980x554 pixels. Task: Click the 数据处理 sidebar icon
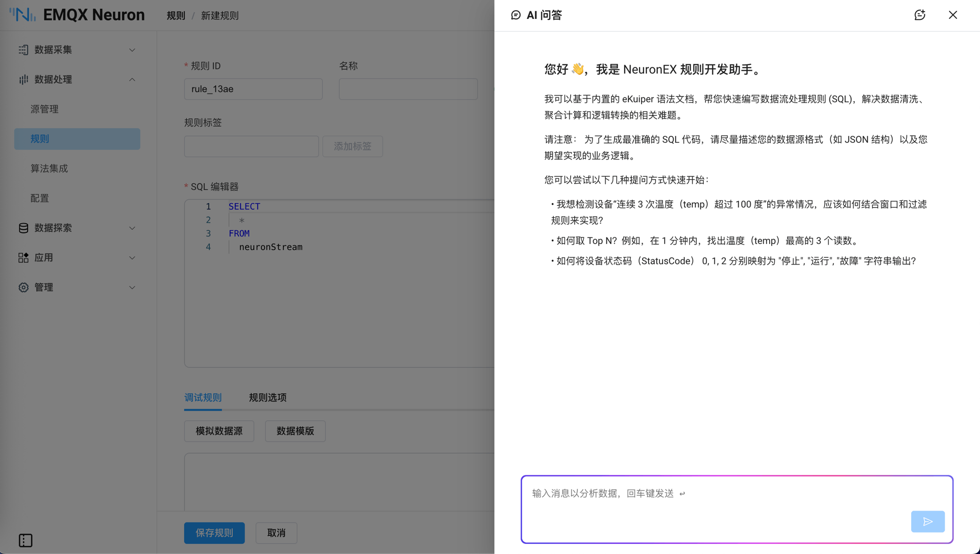pos(23,79)
